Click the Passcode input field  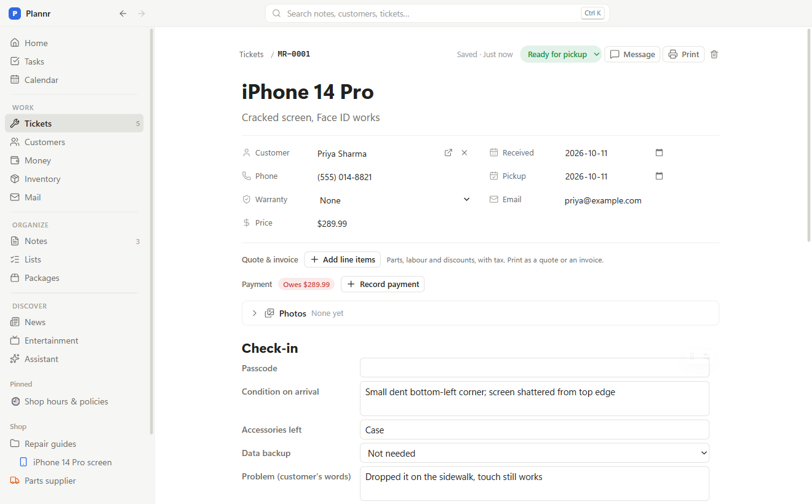pyautogui.click(x=535, y=368)
